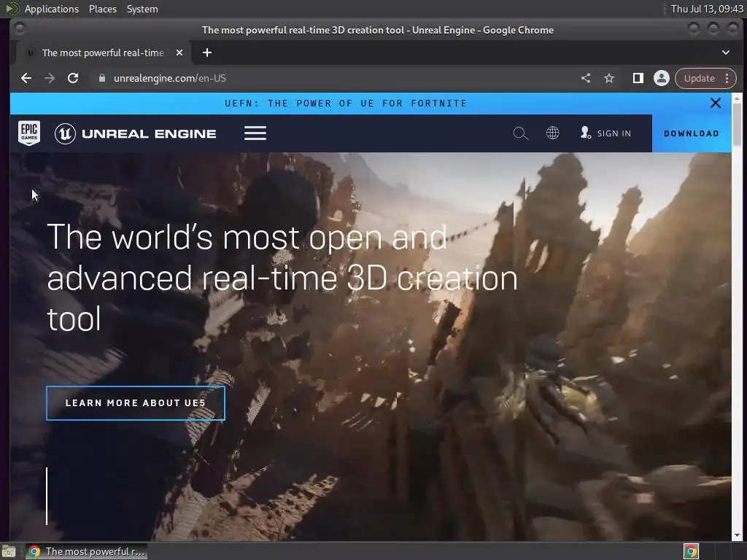Open the UEFN Fortnite banner link
The image size is (747, 560).
pyautogui.click(x=346, y=104)
